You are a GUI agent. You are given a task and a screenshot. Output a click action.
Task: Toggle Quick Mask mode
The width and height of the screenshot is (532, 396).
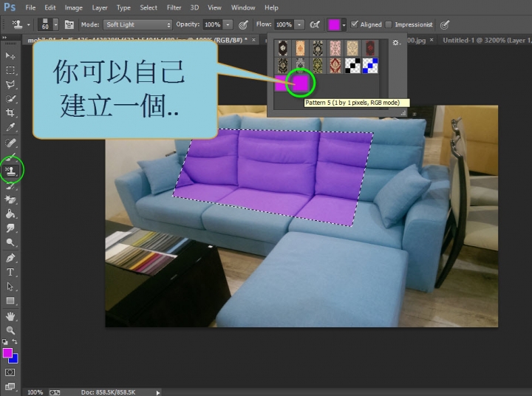point(10,373)
